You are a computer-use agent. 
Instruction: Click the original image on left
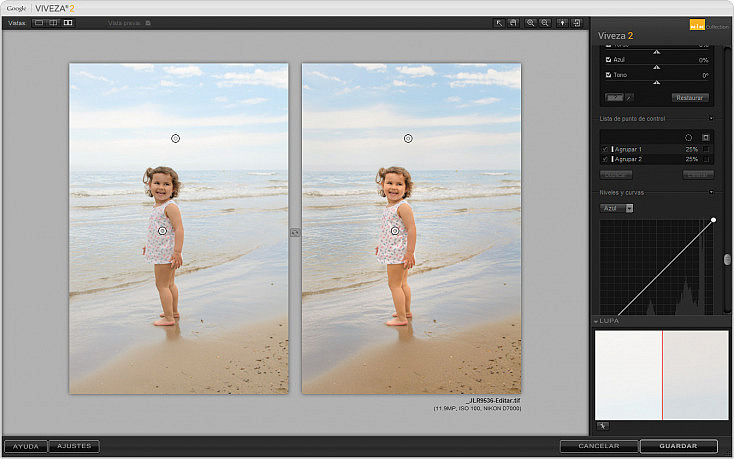[x=179, y=228]
